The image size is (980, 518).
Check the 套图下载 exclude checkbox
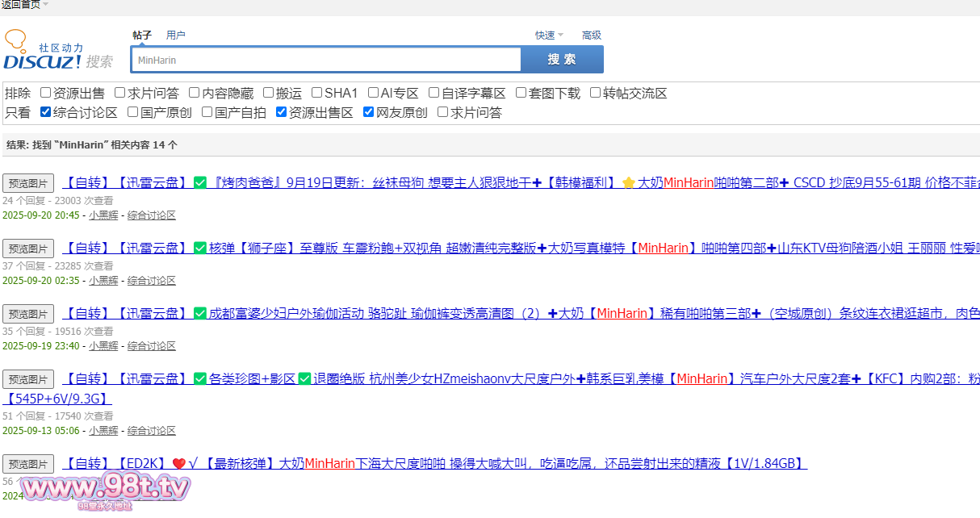pos(521,93)
